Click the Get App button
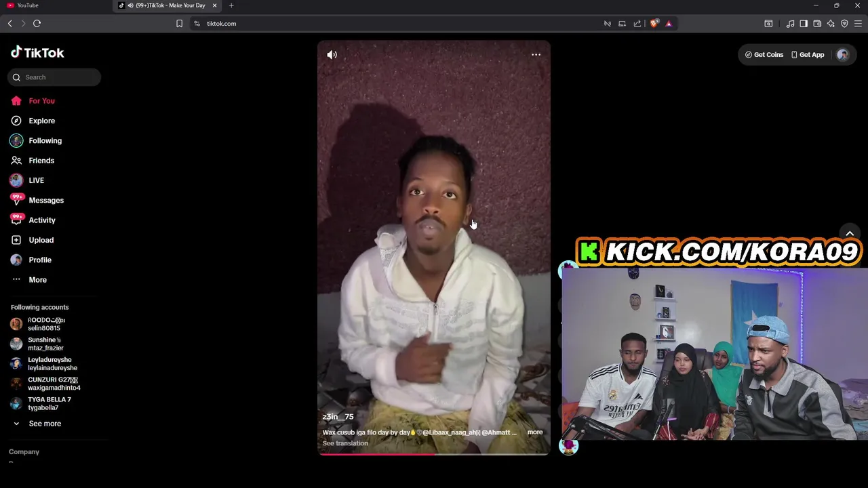This screenshot has height=488, width=868. (808, 55)
